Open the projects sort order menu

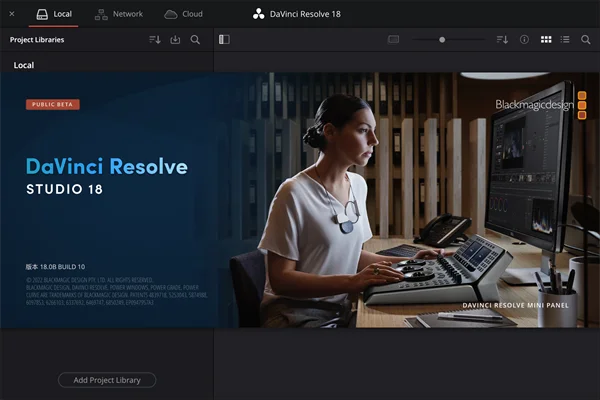point(502,39)
